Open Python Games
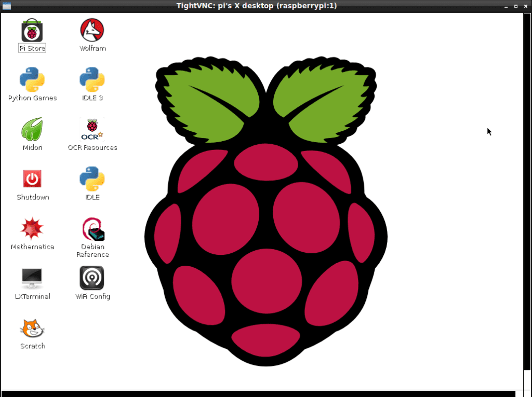This screenshot has height=397, width=532. click(x=32, y=80)
